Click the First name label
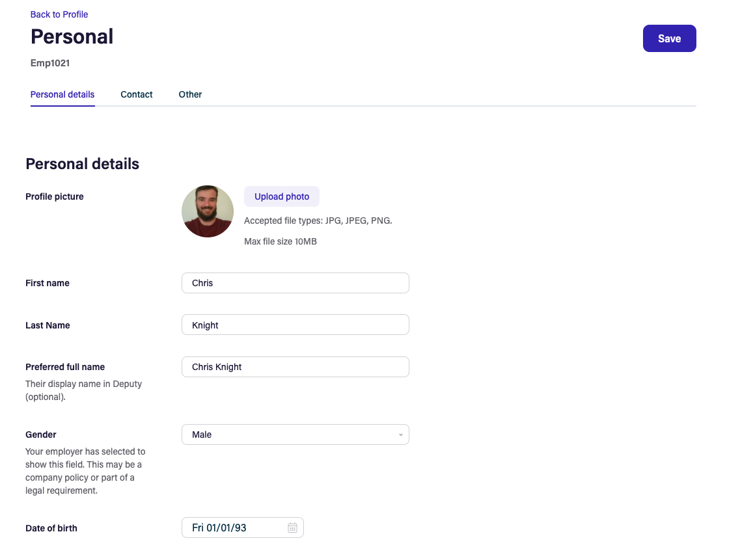Image resolution: width=740 pixels, height=560 pixels. point(48,283)
